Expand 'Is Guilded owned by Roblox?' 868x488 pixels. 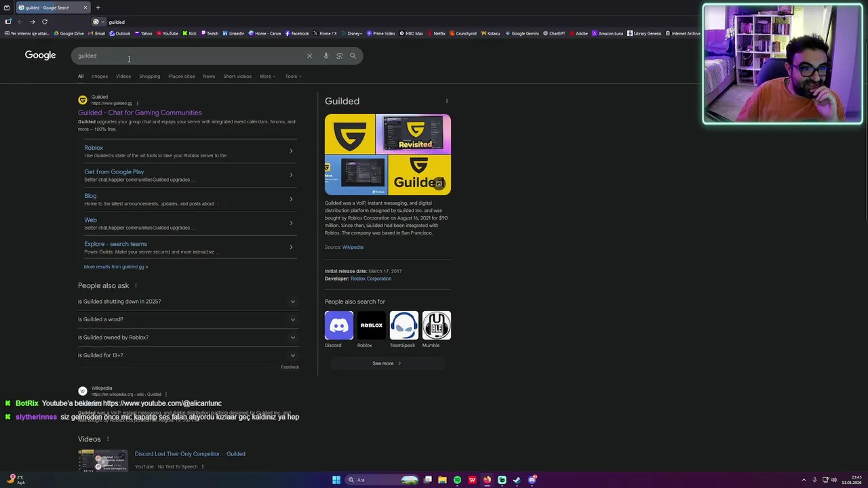click(189, 337)
